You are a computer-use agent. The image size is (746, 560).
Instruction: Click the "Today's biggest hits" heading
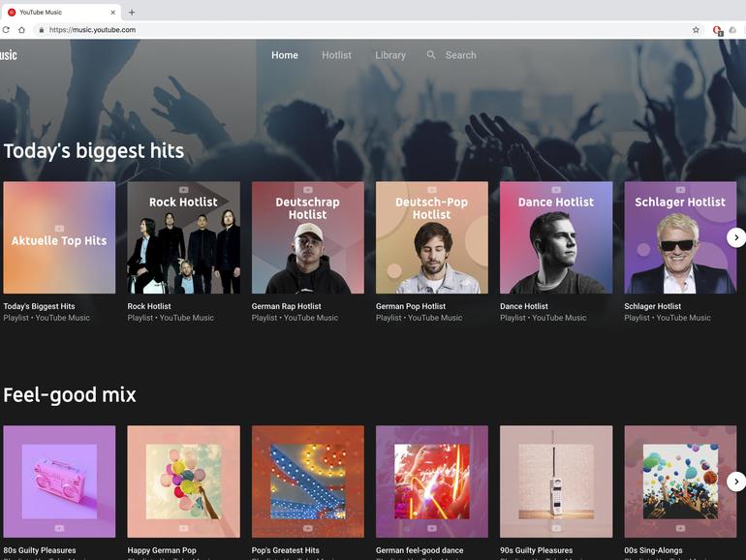[94, 151]
